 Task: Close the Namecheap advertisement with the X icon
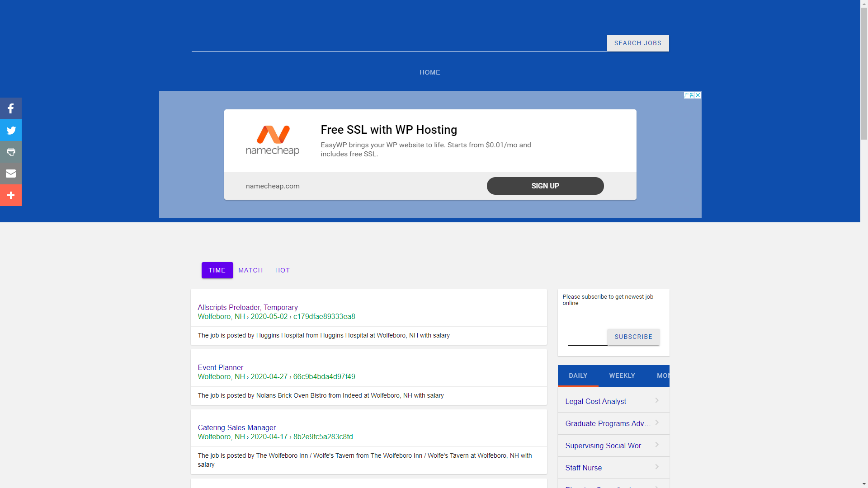tap(698, 95)
